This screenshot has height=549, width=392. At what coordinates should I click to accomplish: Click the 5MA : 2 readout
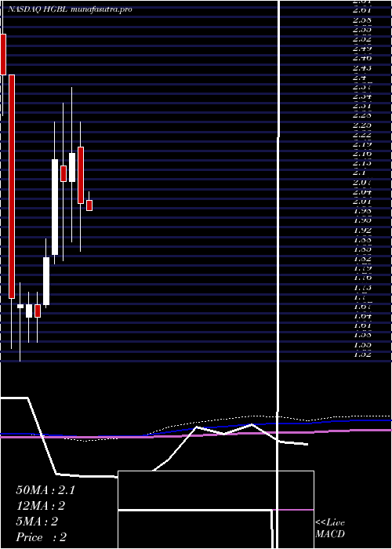[x=37, y=522]
